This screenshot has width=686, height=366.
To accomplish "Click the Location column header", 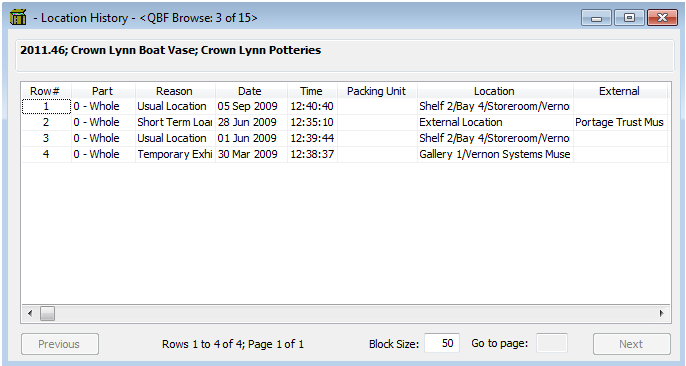I will (x=495, y=91).
